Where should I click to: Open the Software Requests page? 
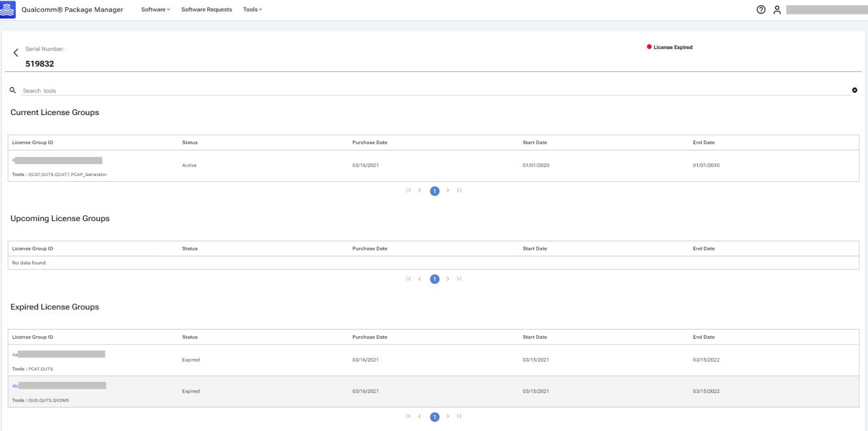point(206,10)
